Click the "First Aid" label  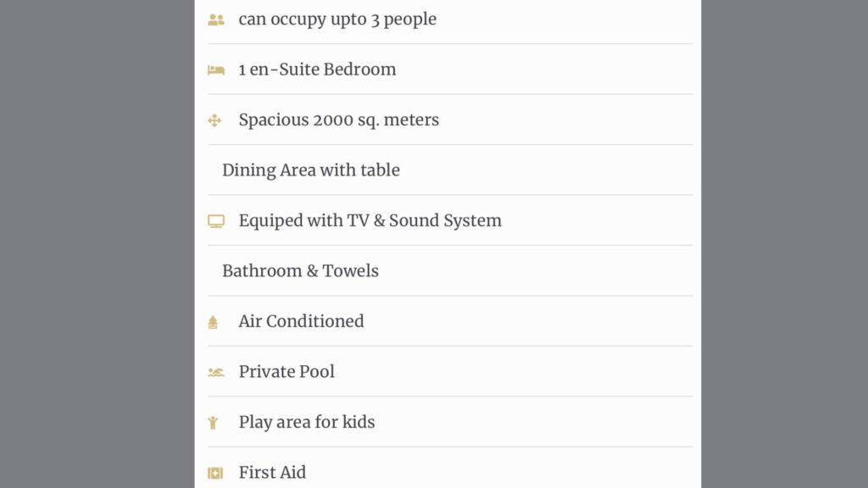tap(272, 472)
